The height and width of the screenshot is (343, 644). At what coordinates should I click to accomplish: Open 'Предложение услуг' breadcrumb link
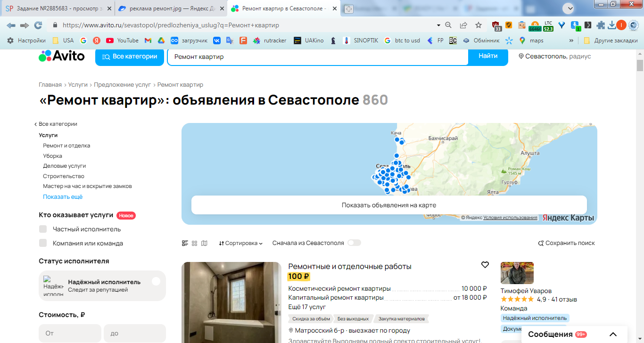point(122,85)
